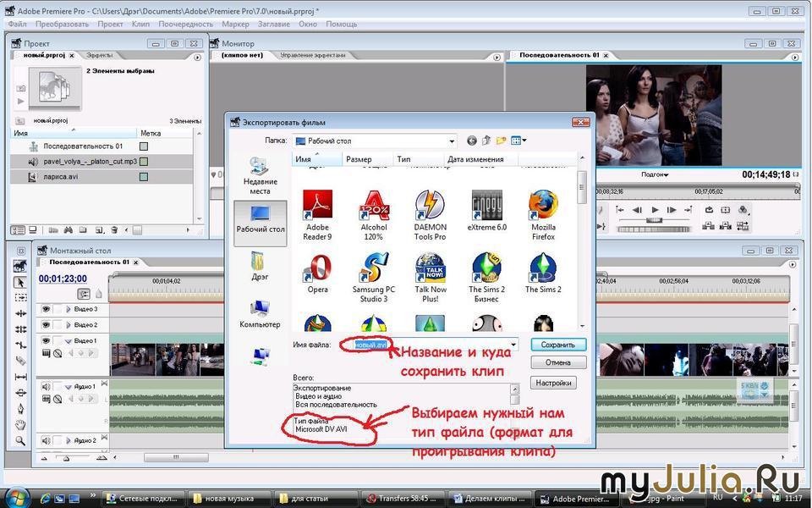Click the Extract button in the monitor
812x508 pixels.
[726, 225]
